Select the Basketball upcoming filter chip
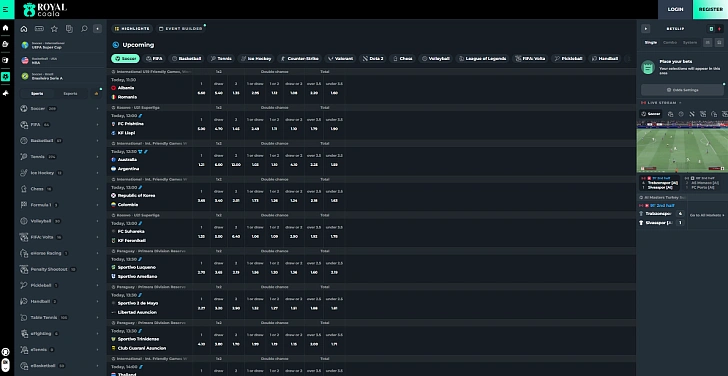The width and height of the screenshot is (728, 376). (187, 58)
